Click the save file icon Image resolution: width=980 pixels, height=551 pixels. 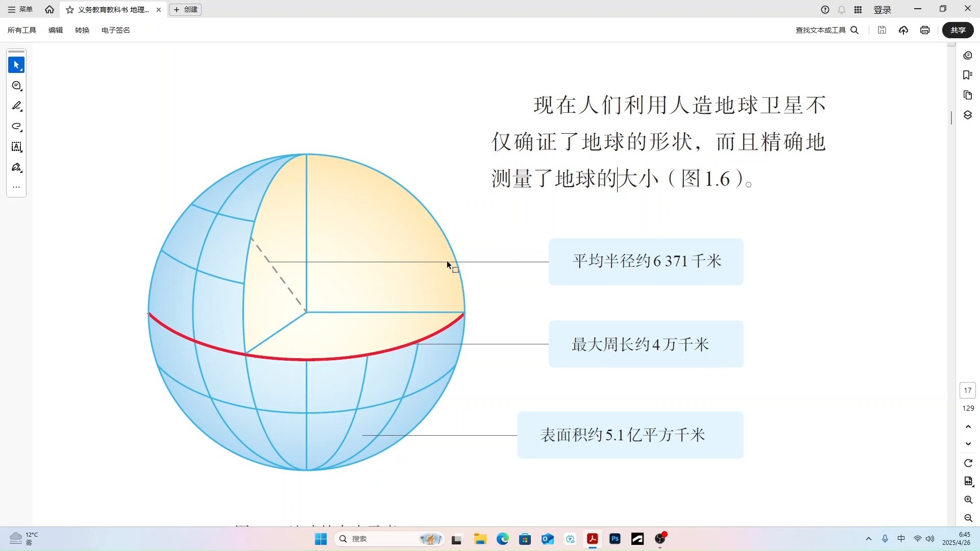click(882, 30)
